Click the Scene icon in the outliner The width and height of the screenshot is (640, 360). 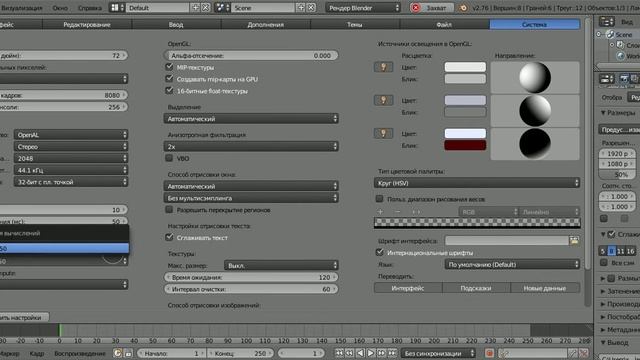click(x=610, y=34)
